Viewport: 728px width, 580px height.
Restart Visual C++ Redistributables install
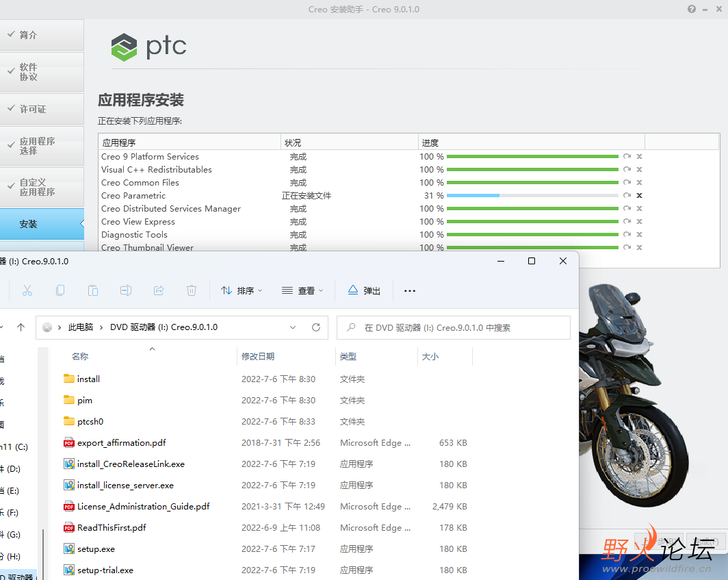627,170
